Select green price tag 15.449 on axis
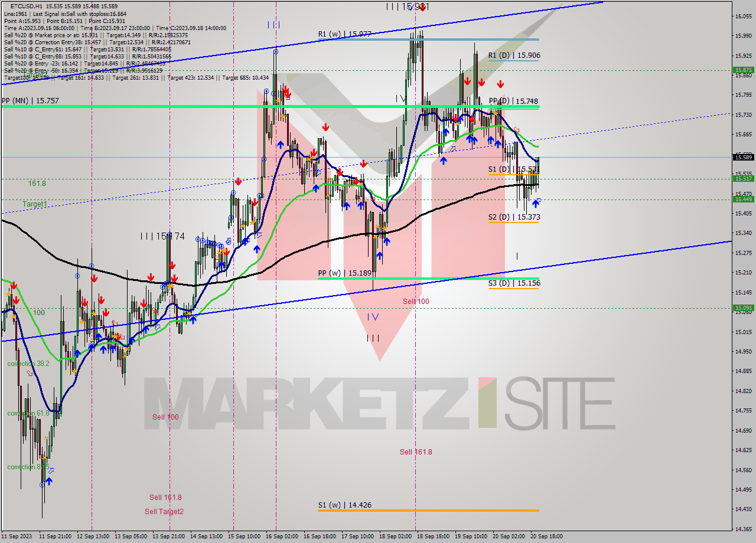This screenshot has width=756, height=543. 743,199
